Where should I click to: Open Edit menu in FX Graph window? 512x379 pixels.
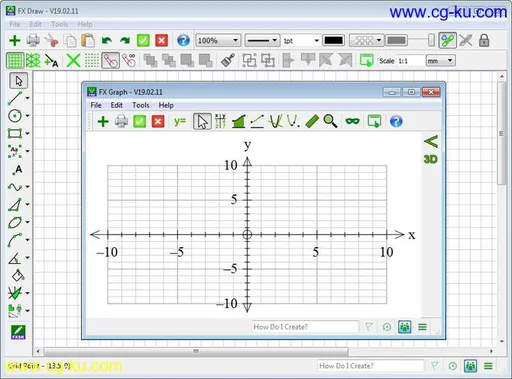116,105
